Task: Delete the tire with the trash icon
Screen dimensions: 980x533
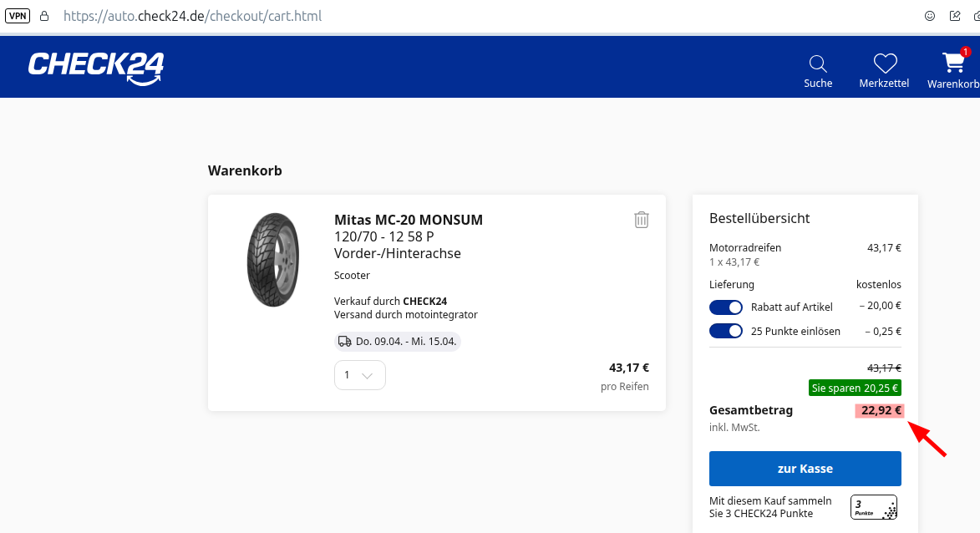Action: 641,220
